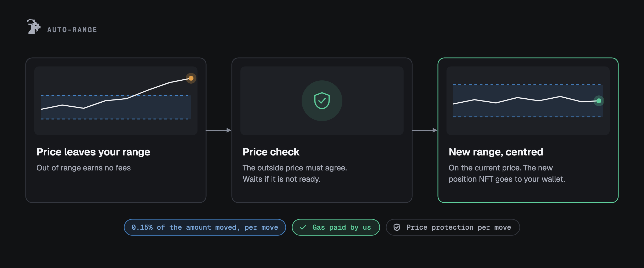Image resolution: width=644 pixels, height=268 pixels.
Task: Click 'On the current price. The new' text
Action: (501, 168)
